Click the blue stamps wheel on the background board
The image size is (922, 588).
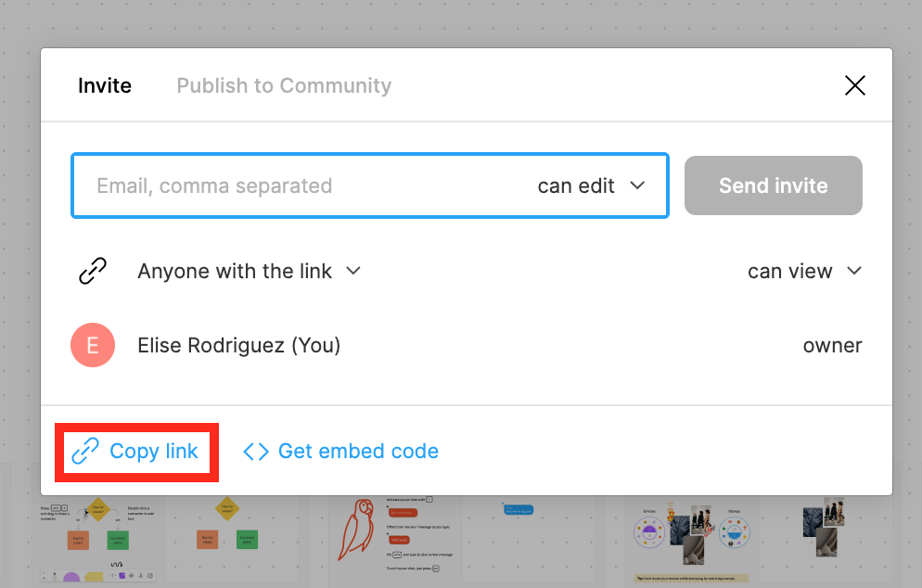click(733, 535)
